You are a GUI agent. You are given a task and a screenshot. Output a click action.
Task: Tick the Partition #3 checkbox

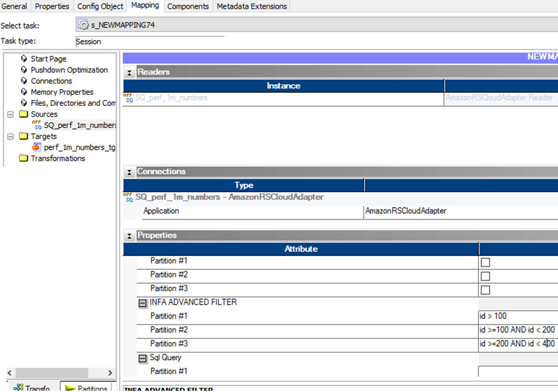coord(485,290)
